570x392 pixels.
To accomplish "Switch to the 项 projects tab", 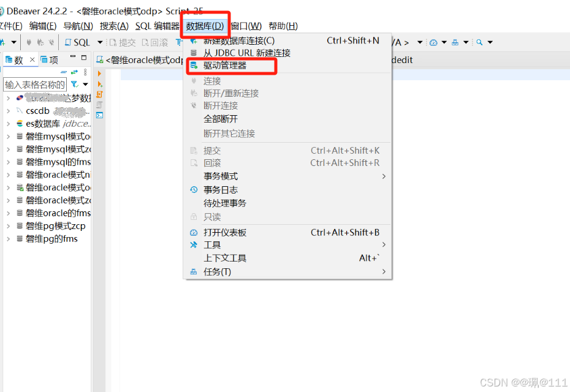I will tap(50, 60).
